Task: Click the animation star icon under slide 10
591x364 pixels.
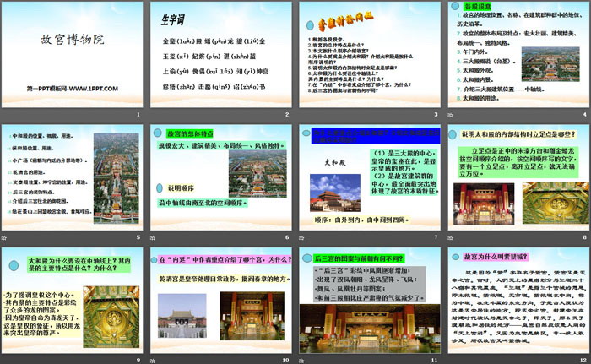Action: (153, 361)
